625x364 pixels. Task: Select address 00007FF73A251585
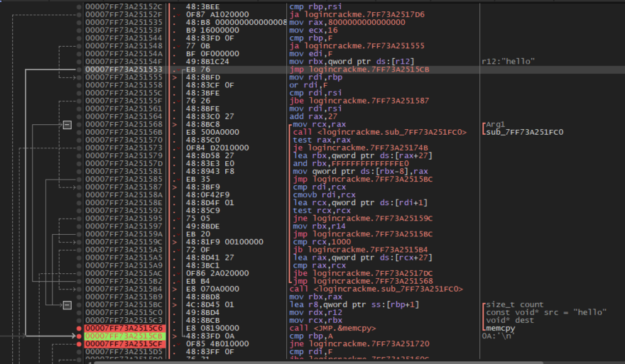(124, 180)
